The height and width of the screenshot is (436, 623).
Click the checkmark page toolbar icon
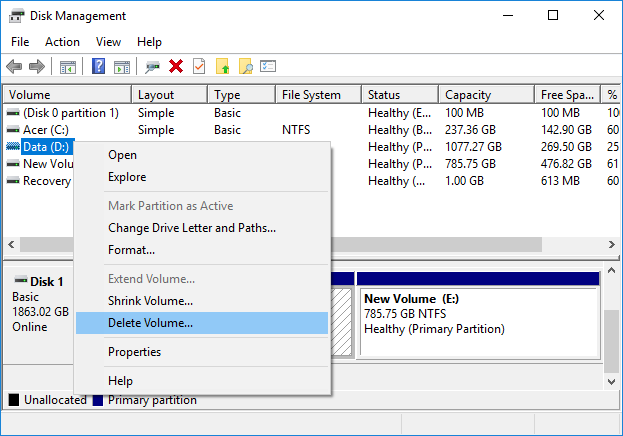click(199, 67)
